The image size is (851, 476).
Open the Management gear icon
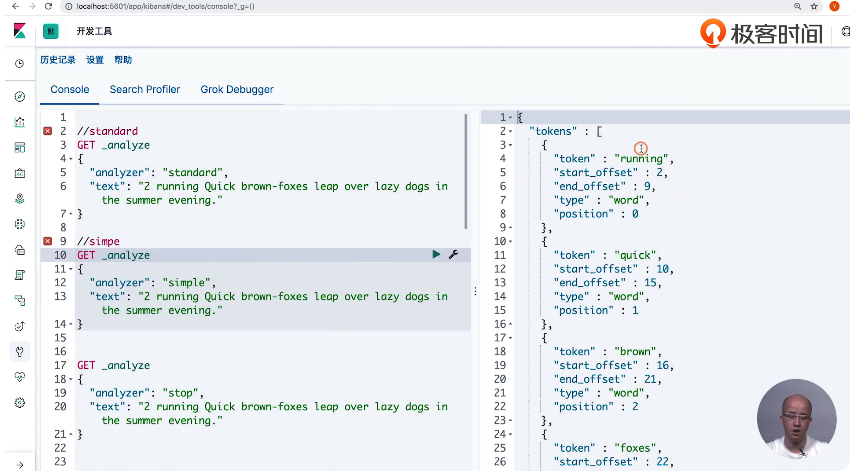pos(19,402)
